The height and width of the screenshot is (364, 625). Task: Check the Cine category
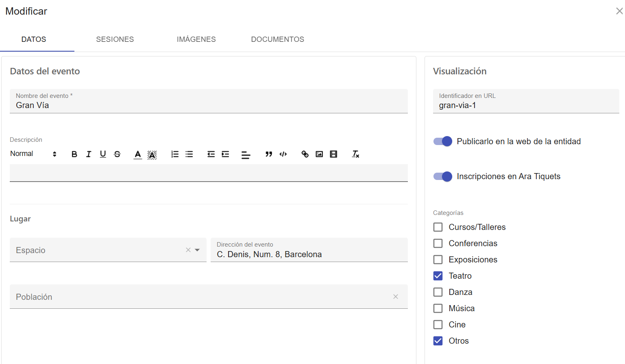pos(438,325)
